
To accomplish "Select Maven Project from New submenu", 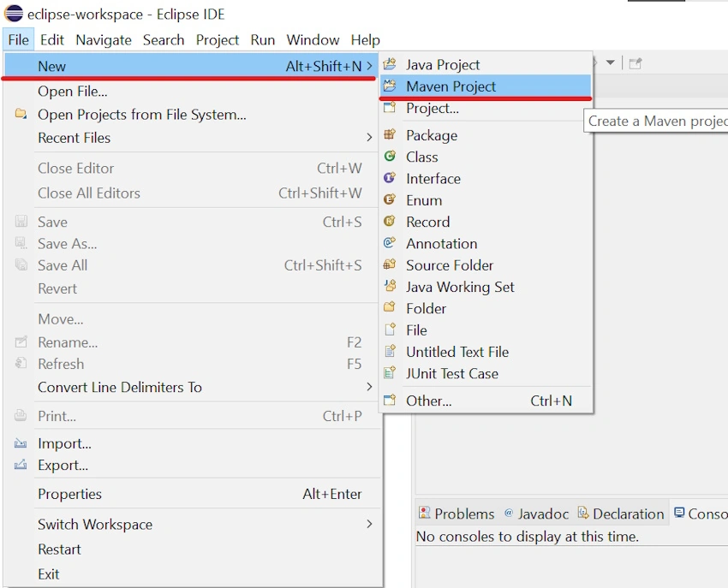I will [486, 86].
